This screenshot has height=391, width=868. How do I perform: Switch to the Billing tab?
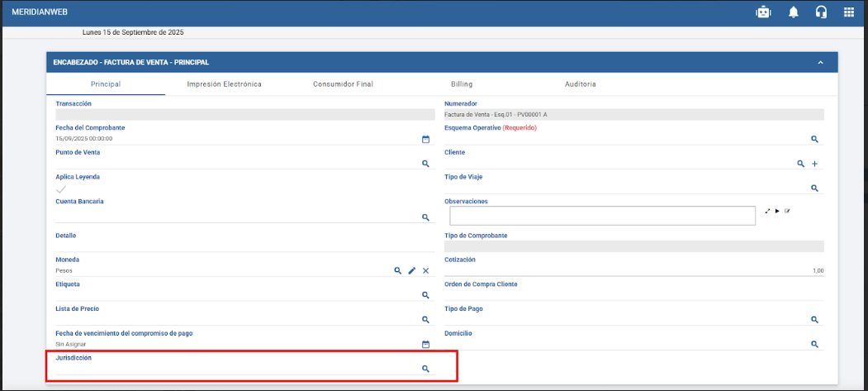(461, 84)
